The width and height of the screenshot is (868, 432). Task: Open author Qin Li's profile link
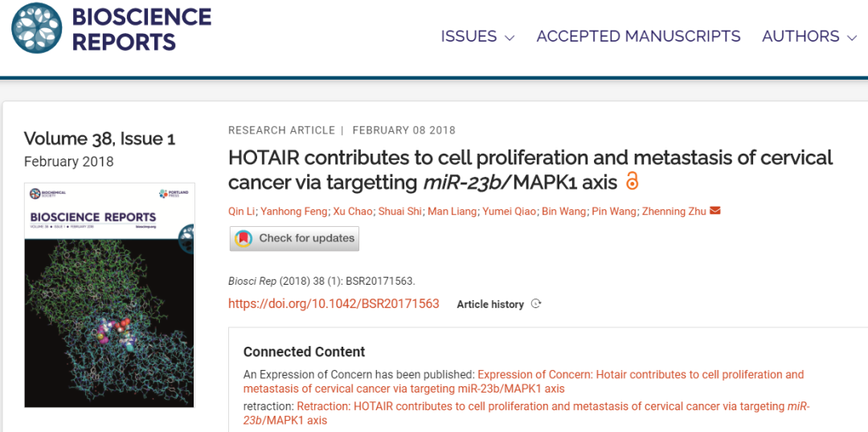pos(241,211)
